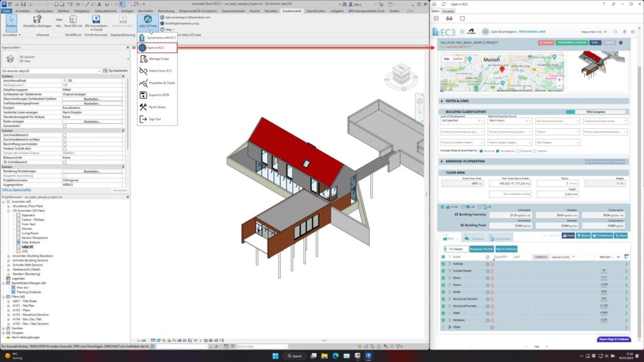Click the project settings gear icon

(x=621, y=43)
